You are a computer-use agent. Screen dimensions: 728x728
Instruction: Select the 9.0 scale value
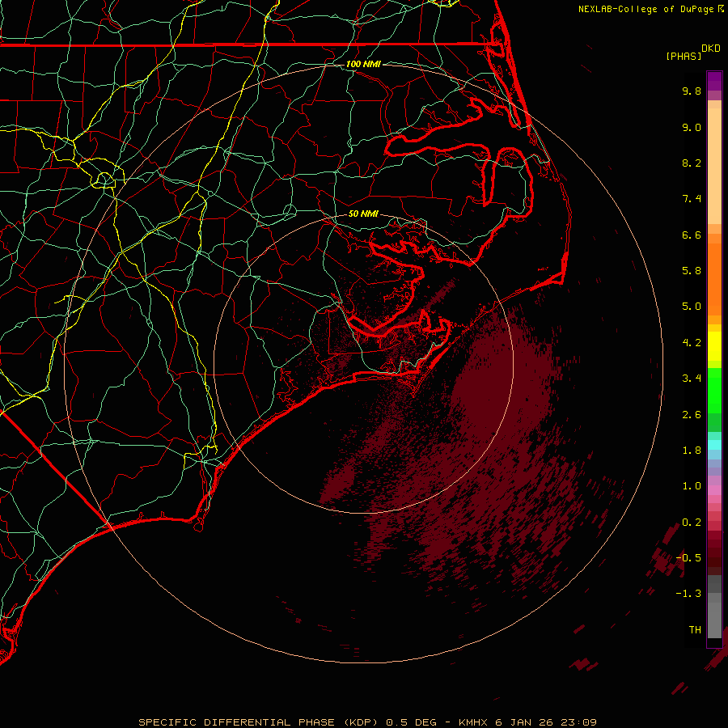[692, 127]
